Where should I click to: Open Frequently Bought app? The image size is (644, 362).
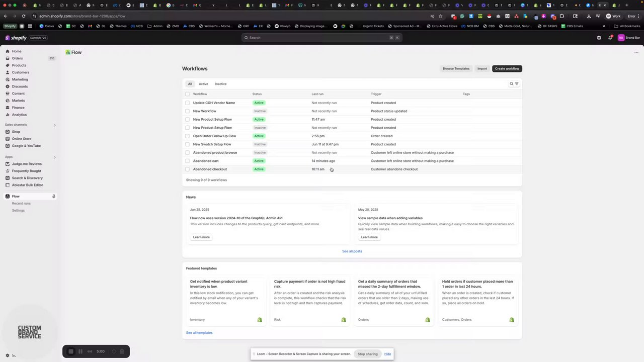pos(26,171)
